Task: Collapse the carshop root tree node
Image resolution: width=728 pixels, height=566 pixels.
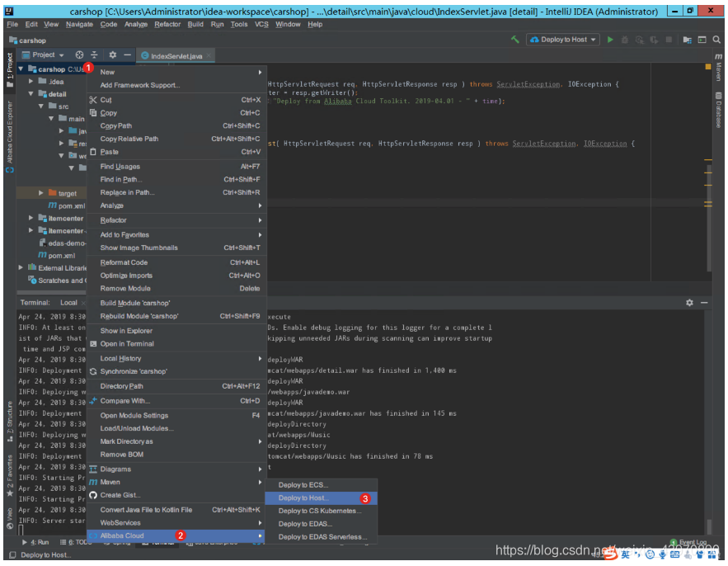Action: pos(21,69)
